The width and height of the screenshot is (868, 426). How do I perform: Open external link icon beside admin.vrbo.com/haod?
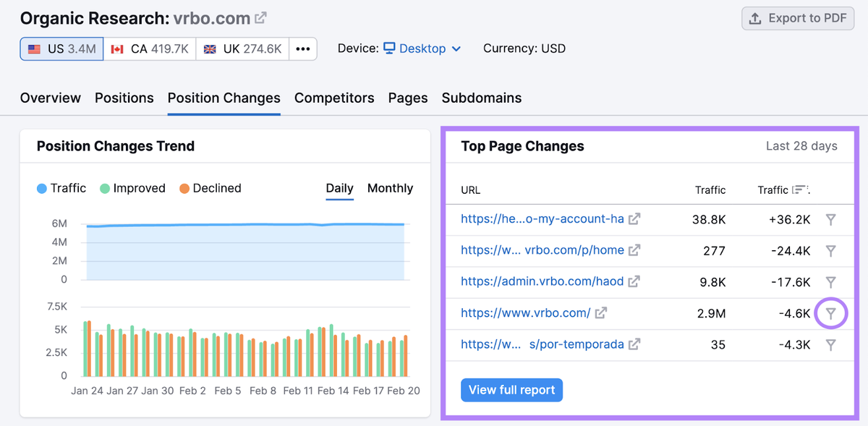coord(634,281)
